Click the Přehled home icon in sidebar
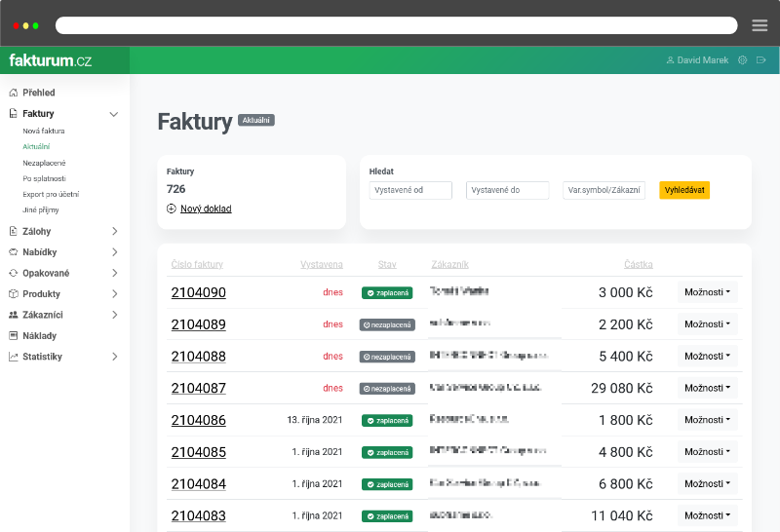The height and width of the screenshot is (532, 780). point(14,93)
